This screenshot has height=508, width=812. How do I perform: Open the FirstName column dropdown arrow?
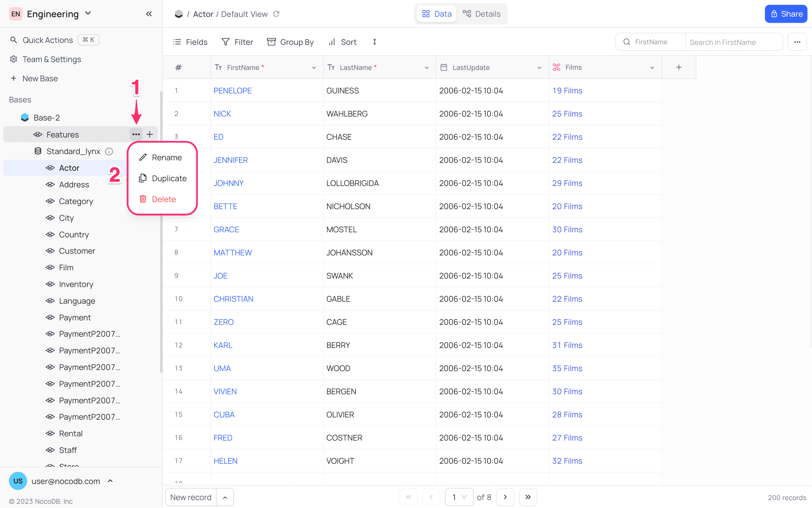pos(314,67)
